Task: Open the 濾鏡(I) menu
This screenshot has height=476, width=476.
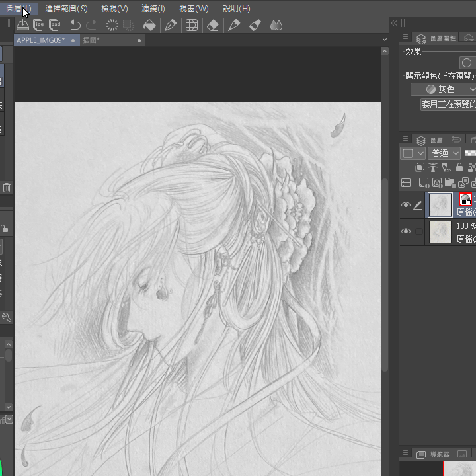Action: [153, 9]
